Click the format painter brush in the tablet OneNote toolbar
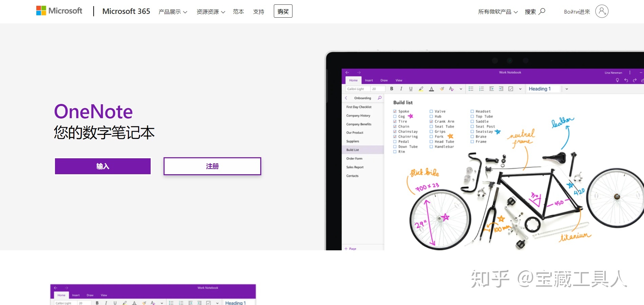The width and height of the screenshot is (644, 305). click(x=442, y=89)
